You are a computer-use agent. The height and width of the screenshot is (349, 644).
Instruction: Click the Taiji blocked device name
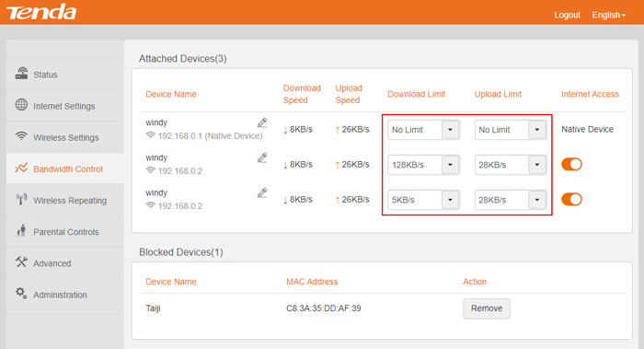click(153, 308)
